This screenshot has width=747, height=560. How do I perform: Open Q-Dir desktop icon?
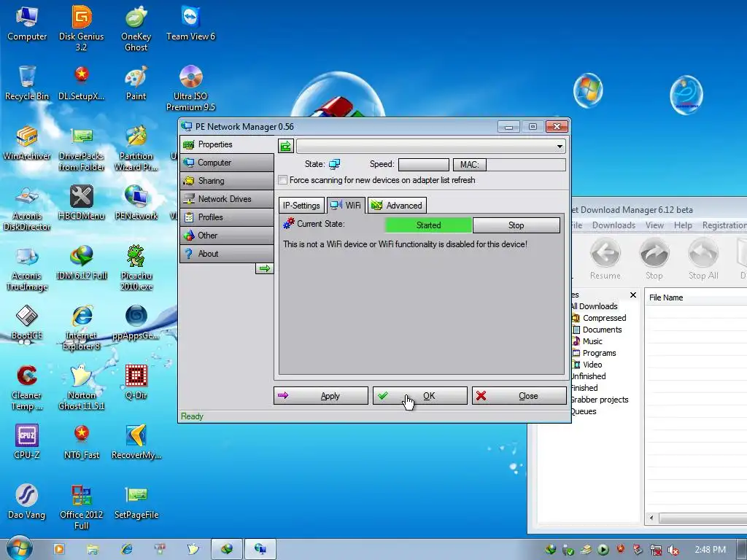click(136, 382)
